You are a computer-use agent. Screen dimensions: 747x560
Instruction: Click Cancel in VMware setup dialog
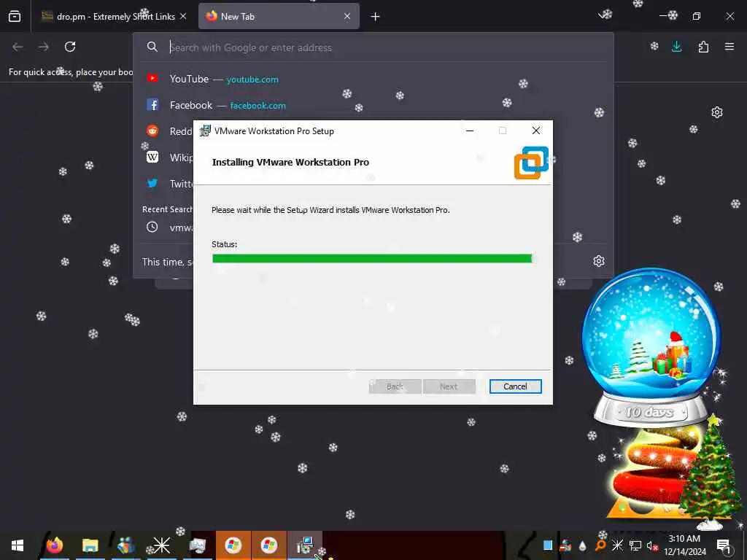point(515,386)
